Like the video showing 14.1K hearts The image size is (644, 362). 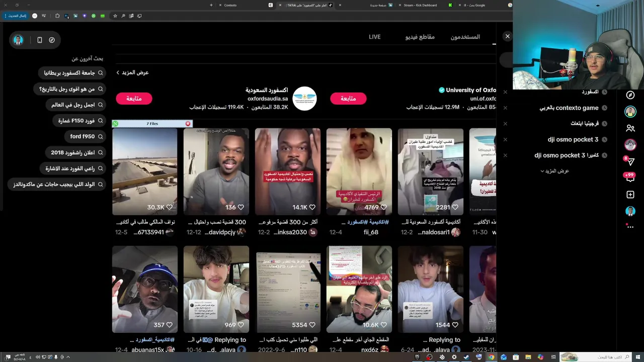(312, 207)
